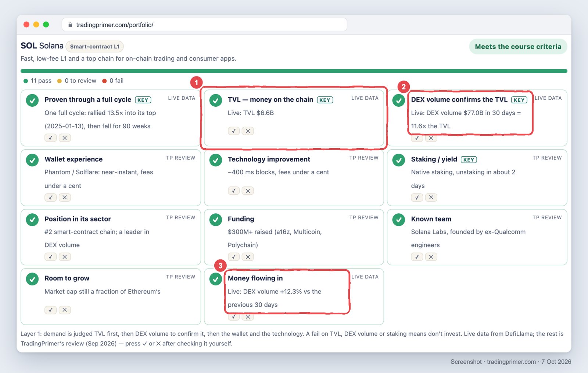Screen dimensions: 588x373
Task: Click KEY badge on Staking / yield
Action: click(469, 160)
